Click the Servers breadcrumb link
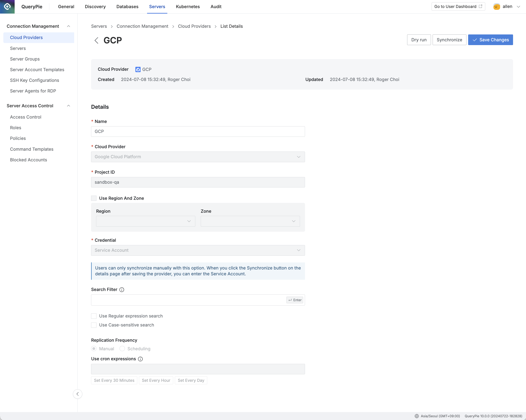526x420 pixels. [x=99, y=26]
